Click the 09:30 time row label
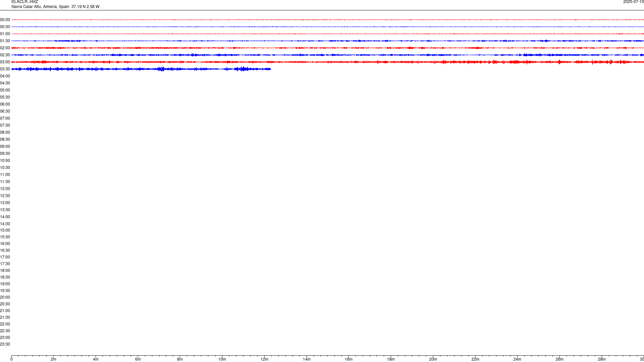Viewport: 644px width, 362px height. click(5, 154)
